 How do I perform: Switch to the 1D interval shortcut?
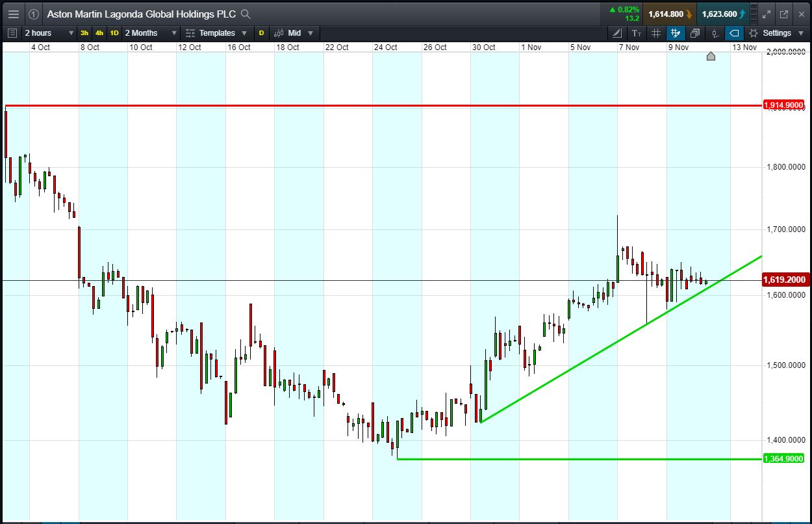[114, 33]
